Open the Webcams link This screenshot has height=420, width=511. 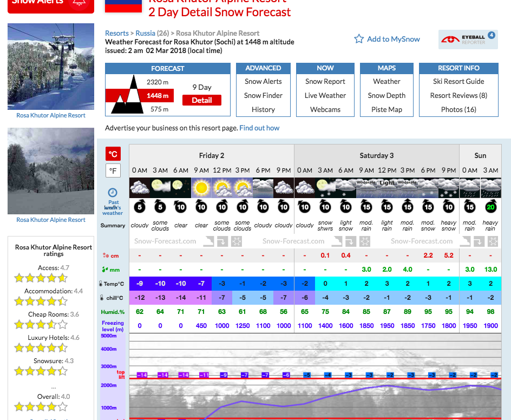click(x=325, y=109)
